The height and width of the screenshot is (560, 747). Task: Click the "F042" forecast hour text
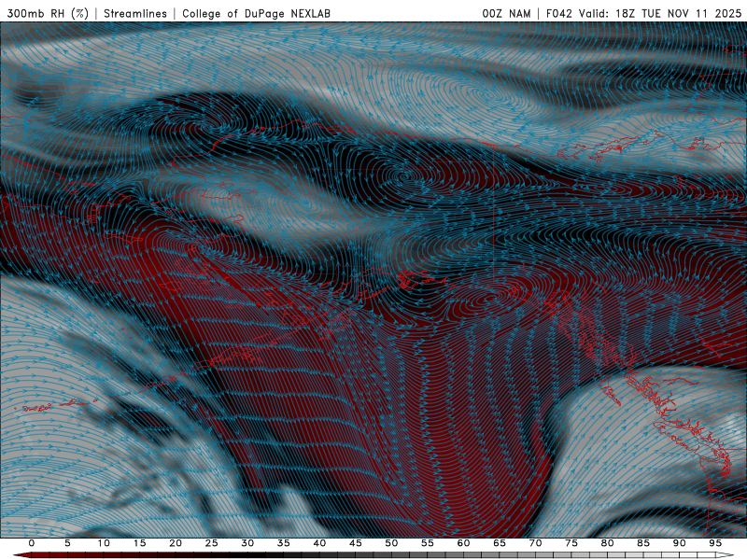coord(558,13)
